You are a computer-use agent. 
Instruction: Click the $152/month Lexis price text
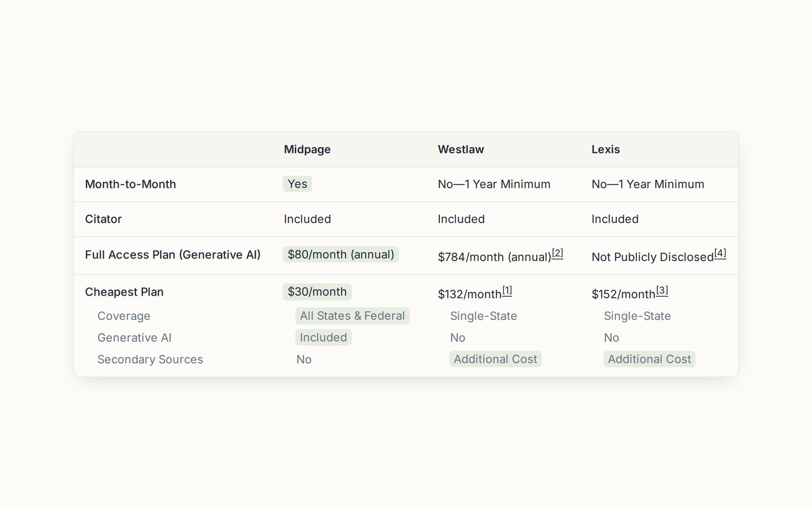pos(624,294)
